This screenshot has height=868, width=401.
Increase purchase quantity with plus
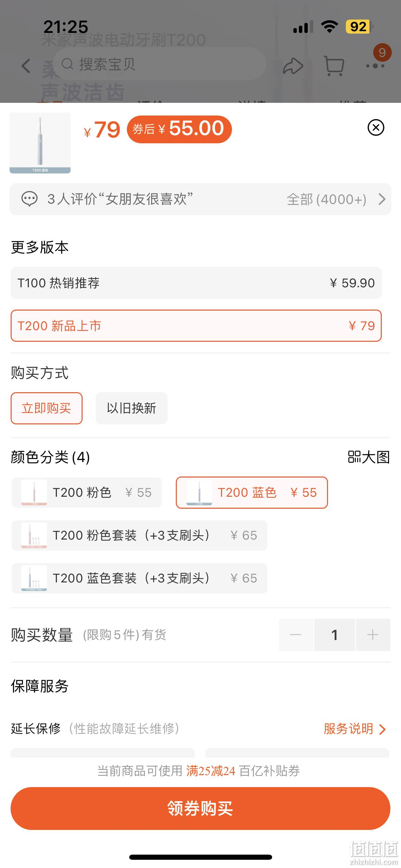(x=373, y=635)
